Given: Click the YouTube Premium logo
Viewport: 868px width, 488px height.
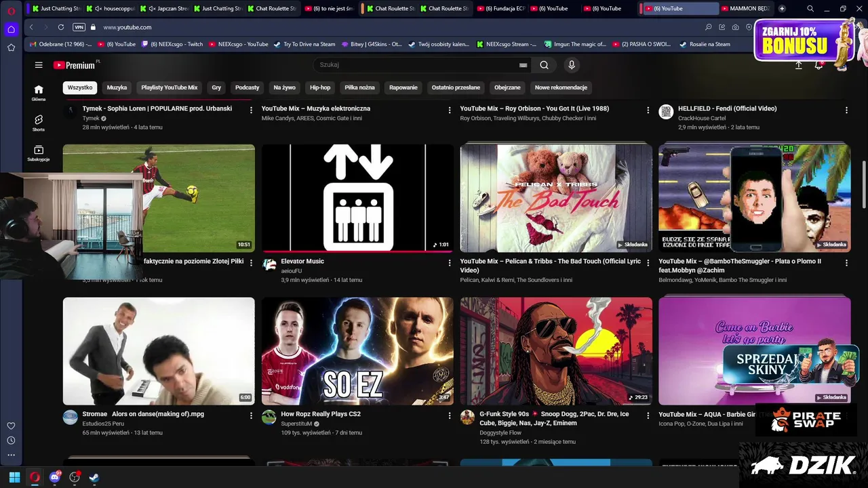Looking at the screenshot, I should [x=74, y=65].
